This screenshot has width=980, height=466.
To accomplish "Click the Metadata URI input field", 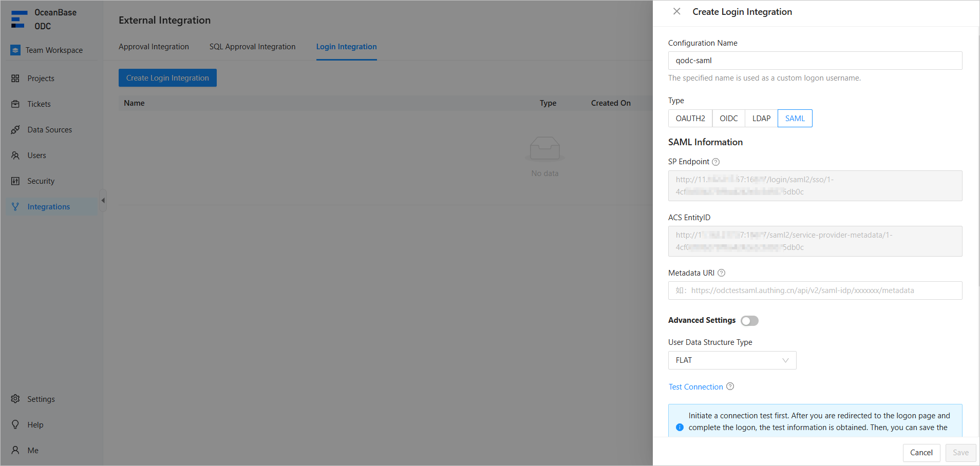I will coord(815,290).
